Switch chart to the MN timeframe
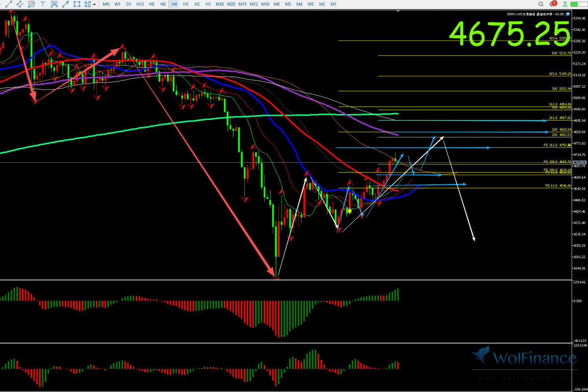588x392 pixels. [x=106, y=4]
